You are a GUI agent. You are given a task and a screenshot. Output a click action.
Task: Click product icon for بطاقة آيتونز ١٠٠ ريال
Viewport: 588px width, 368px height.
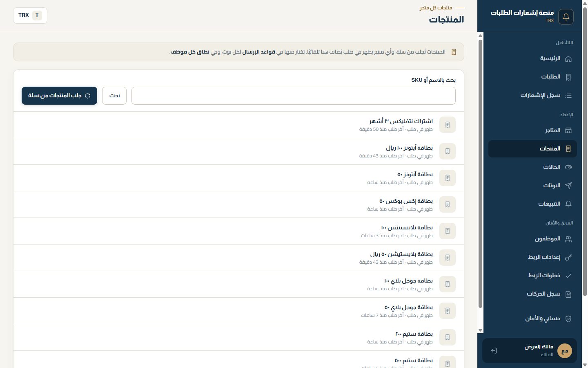[448, 151]
